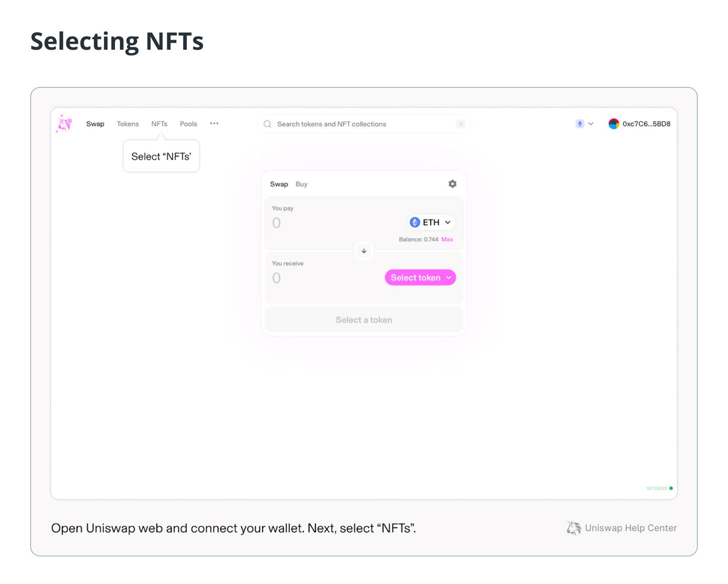Screen dimensions: 728x584
Task: Select NFTs in the navigation bar
Action: tap(159, 124)
